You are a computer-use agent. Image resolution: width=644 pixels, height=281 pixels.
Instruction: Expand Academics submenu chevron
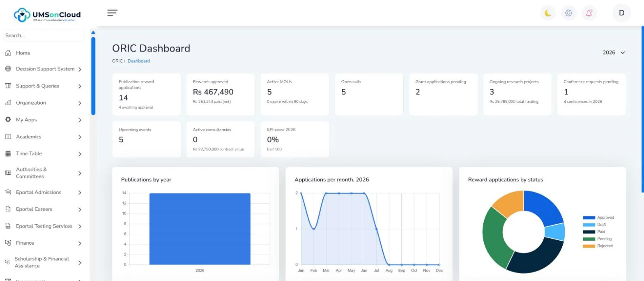(x=80, y=137)
